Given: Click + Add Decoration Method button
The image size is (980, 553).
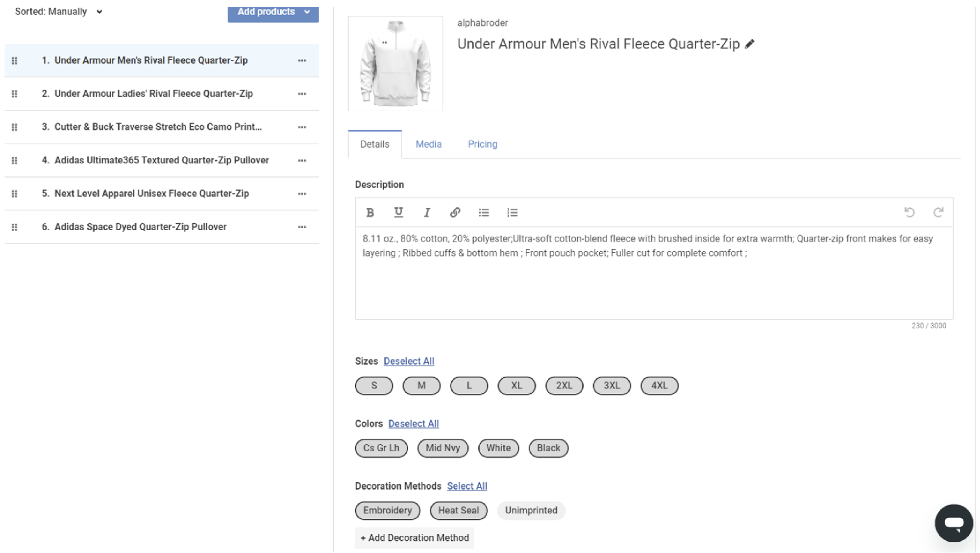Looking at the screenshot, I should (415, 538).
